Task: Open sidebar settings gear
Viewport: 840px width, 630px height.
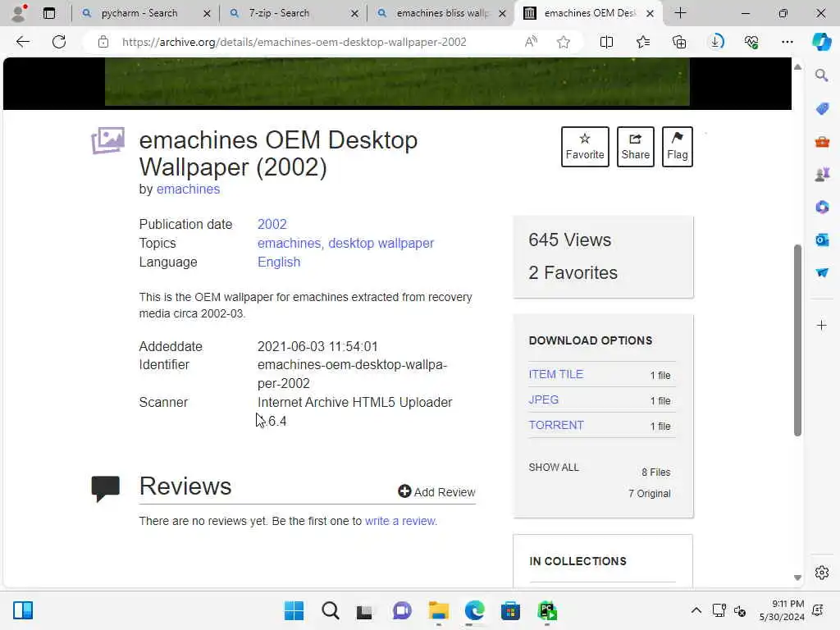Action: pyautogui.click(x=822, y=573)
